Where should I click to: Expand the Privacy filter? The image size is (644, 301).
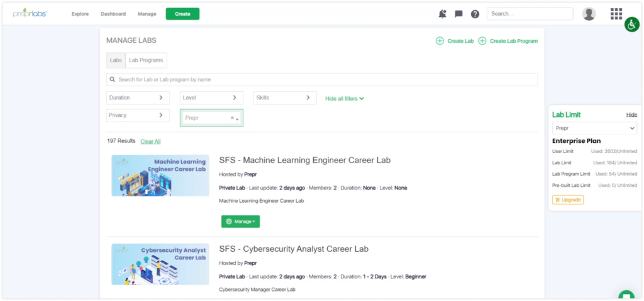[138, 115]
